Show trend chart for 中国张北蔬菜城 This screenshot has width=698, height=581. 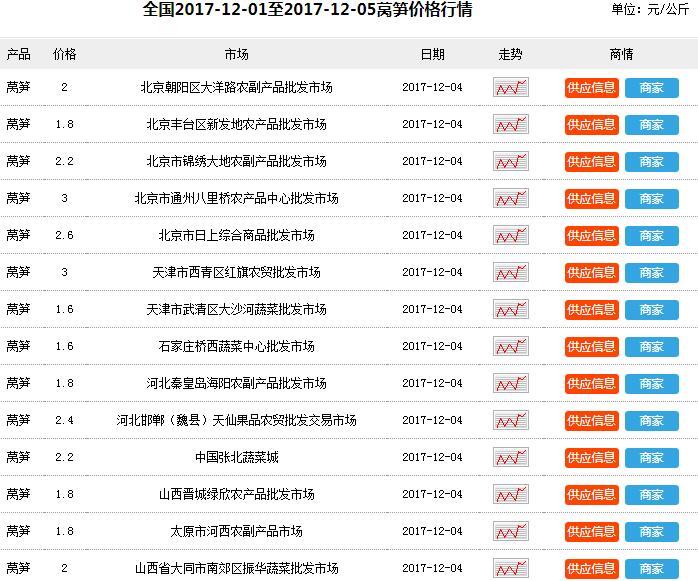(x=511, y=458)
